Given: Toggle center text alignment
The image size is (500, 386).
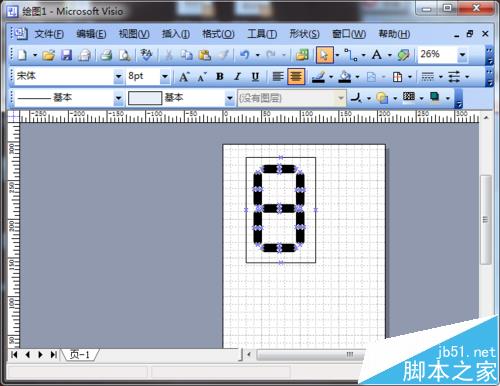Looking at the screenshot, I should coord(296,77).
